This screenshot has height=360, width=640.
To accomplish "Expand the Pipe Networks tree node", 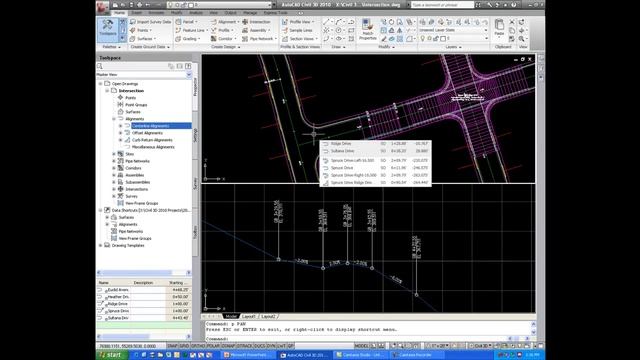I will (114, 161).
